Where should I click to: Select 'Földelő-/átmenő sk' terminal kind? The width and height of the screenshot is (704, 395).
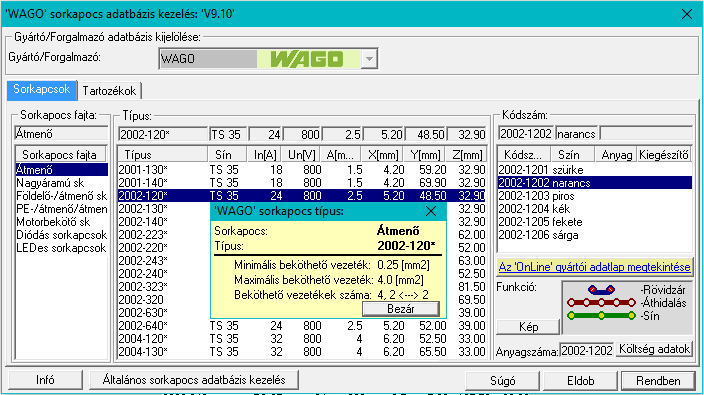pos(62,196)
